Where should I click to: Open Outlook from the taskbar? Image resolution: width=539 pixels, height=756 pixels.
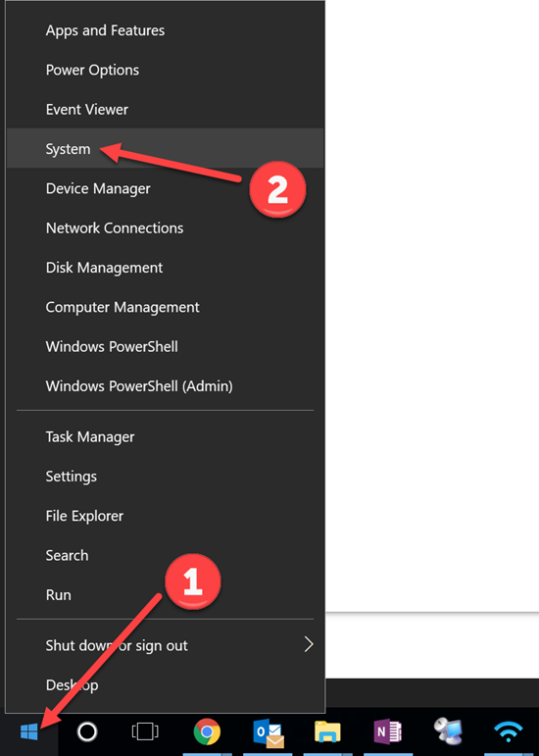pyautogui.click(x=268, y=732)
